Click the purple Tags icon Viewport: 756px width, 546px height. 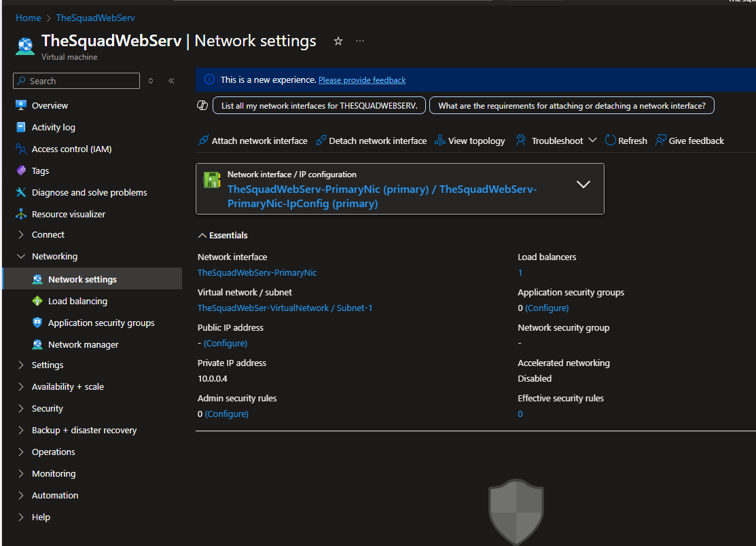click(x=21, y=170)
